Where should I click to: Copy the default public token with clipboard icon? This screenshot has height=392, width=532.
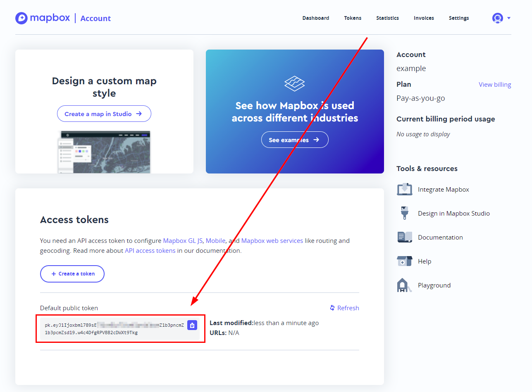192,325
